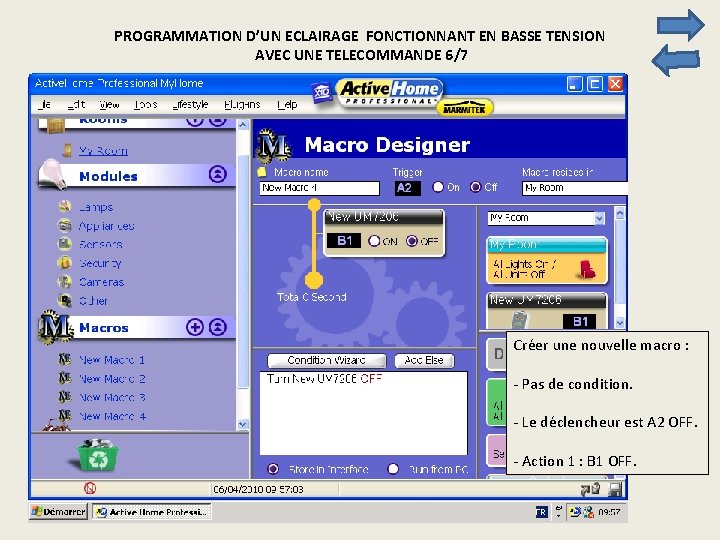
Task: Select OFF for New UM7206 step
Action: 412,241
